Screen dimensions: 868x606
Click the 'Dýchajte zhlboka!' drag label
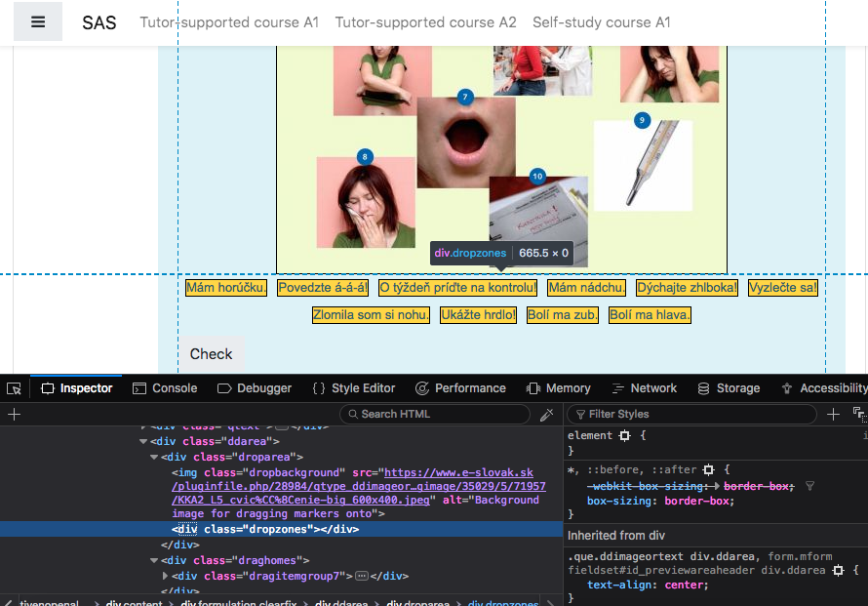[x=687, y=288]
